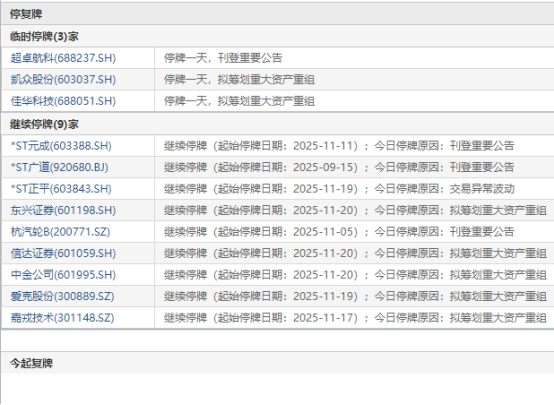Select 信达证券 suspension detail text

pyautogui.click(x=355, y=253)
